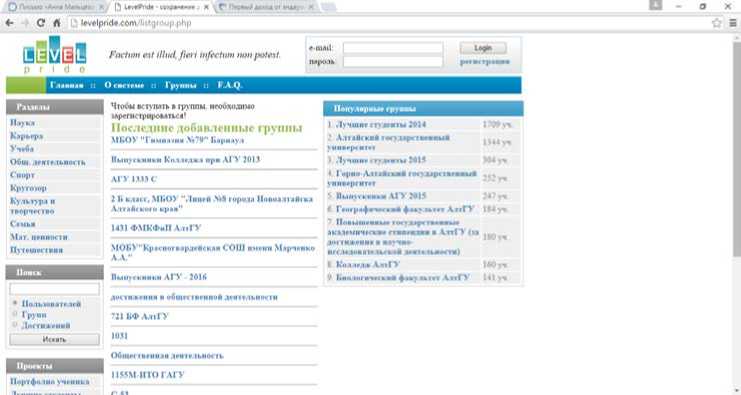741x395 pixels.
Task: Focus the e-mail input field
Action: pos(393,48)
